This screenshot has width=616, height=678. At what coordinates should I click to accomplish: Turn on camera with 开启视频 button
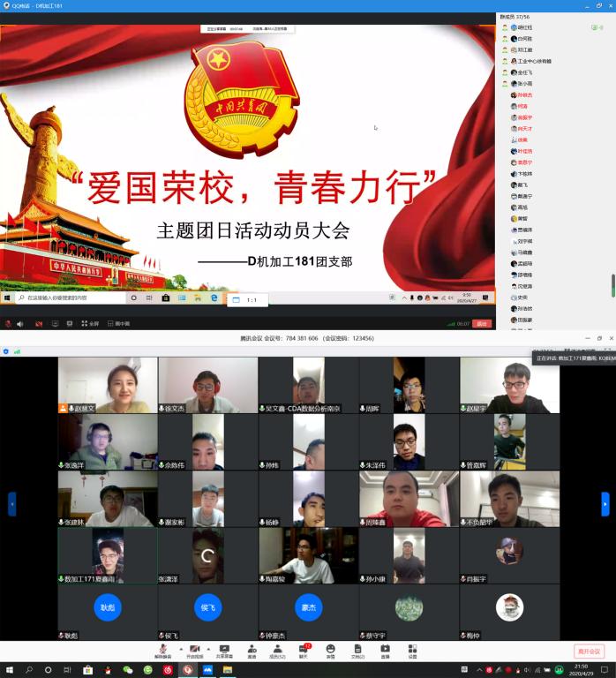point(193,650)
